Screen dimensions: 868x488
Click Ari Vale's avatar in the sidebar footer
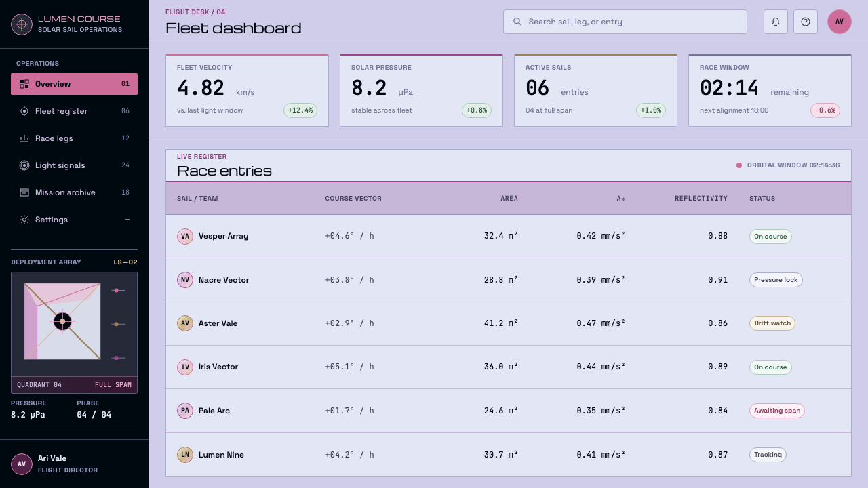(x=22, y=464)
